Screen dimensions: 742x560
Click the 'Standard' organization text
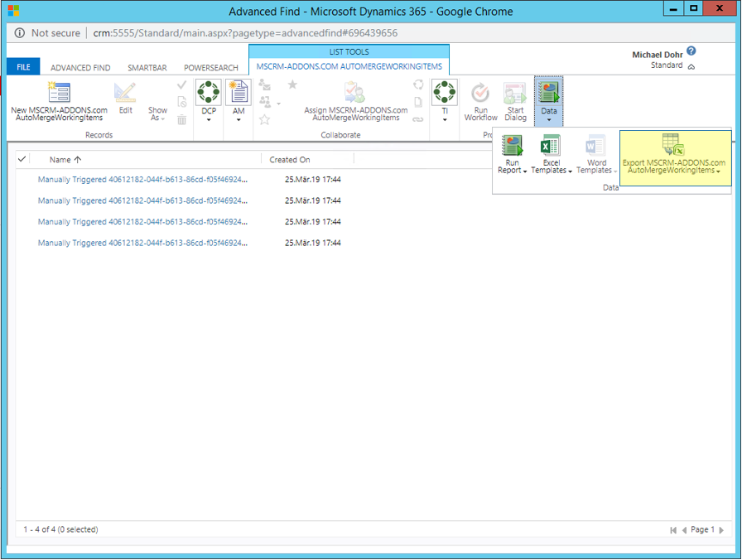(667, 65)
